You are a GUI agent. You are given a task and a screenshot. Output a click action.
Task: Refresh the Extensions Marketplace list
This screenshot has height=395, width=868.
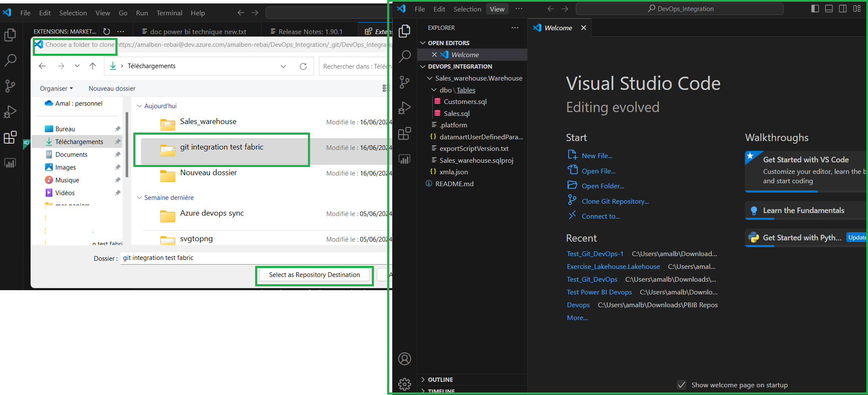pos(107,31)
